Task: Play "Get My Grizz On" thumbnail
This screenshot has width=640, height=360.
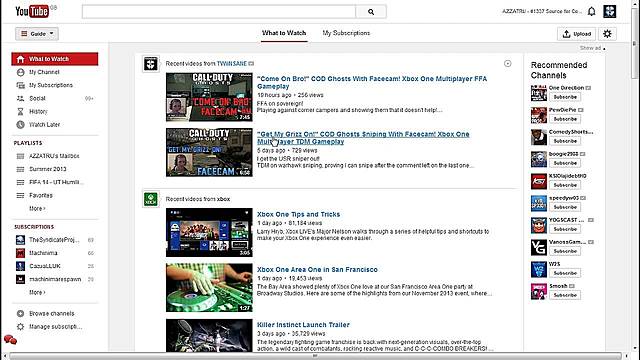Action: coord(209,152)
